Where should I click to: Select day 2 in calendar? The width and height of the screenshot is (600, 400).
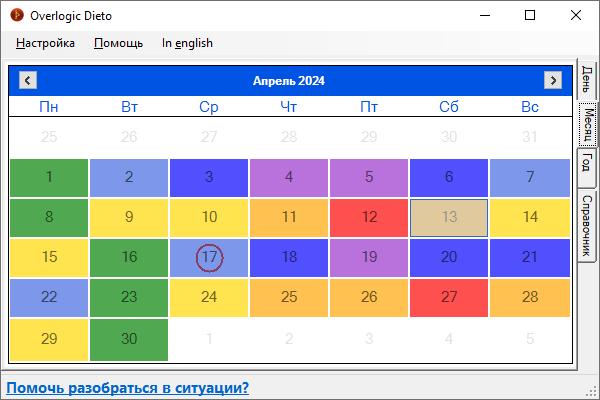pos(129,178)
